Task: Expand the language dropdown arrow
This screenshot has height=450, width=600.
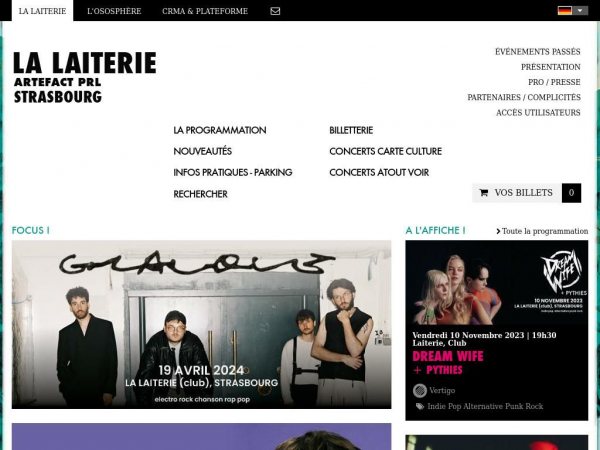Action: [x=580, y=11]
